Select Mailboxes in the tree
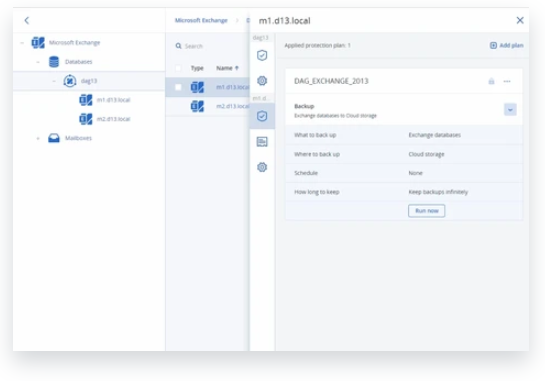The width and height of the screenshot is (545, 381). point(79,138)
